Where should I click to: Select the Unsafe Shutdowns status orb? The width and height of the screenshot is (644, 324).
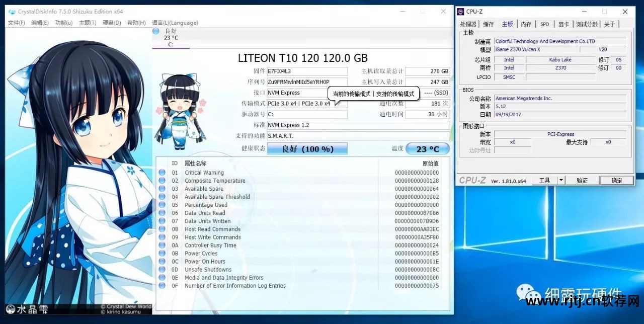(162, 270)
